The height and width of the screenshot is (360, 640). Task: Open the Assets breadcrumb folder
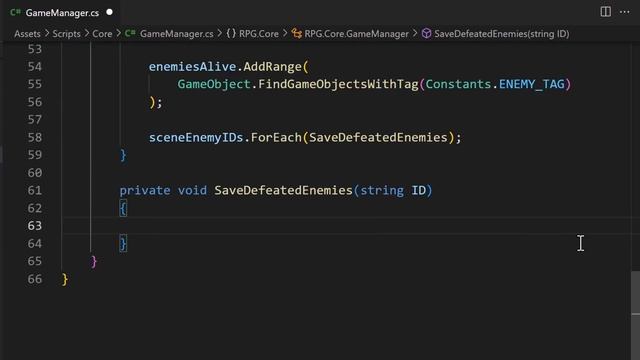pyautogui.click(x=27, y=34)
